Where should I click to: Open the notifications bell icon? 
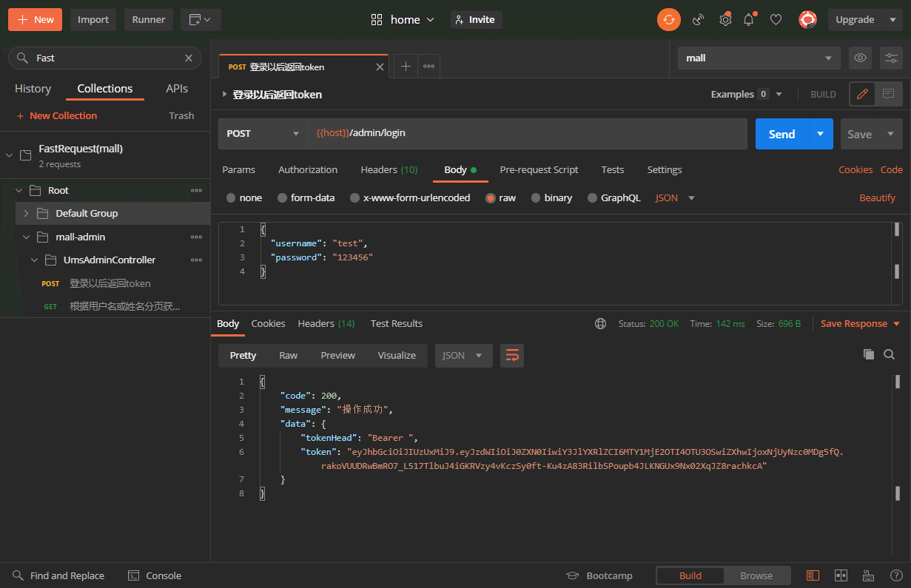749,20
